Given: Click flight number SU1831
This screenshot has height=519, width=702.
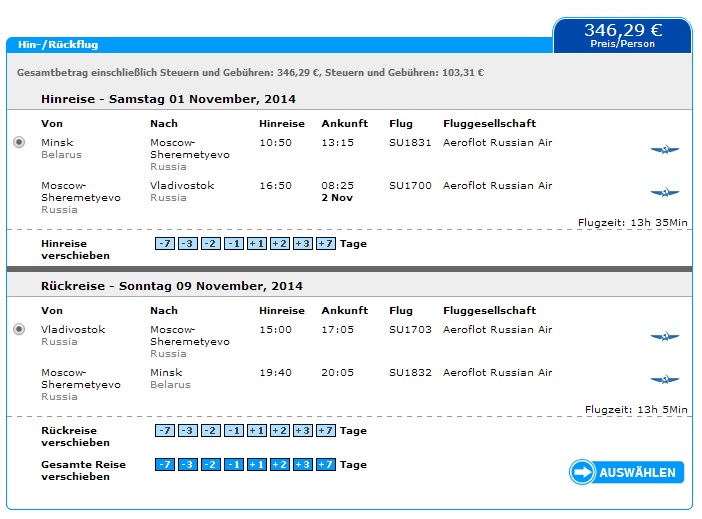Looking at the screenshot, I should [410, 142].
